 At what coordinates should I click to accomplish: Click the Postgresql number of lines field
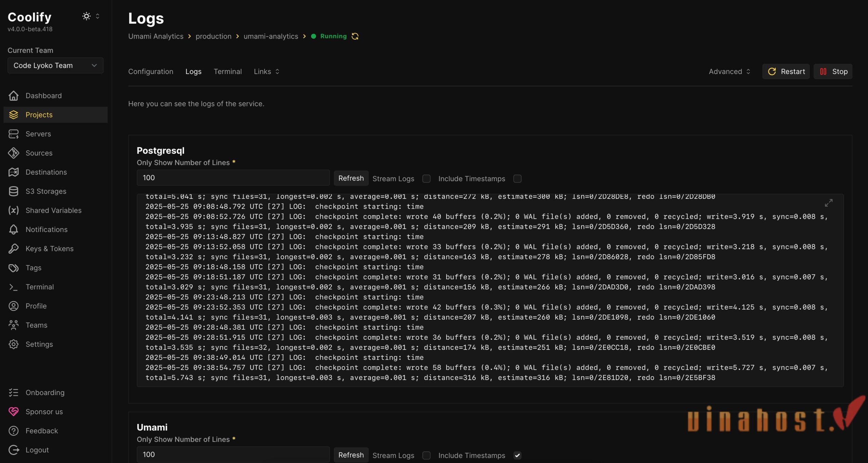pos(233,178)
